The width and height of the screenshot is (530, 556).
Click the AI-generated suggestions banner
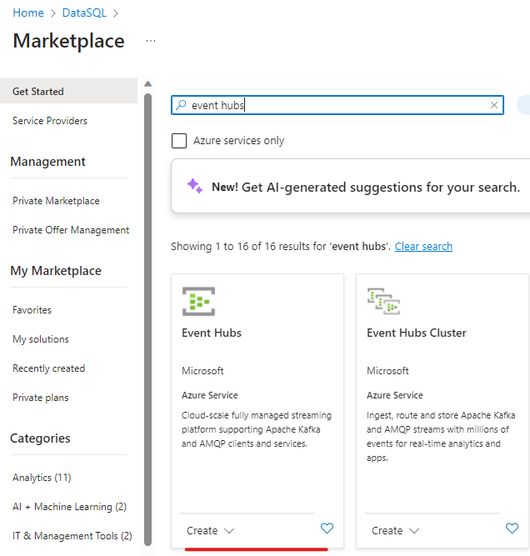351,186
